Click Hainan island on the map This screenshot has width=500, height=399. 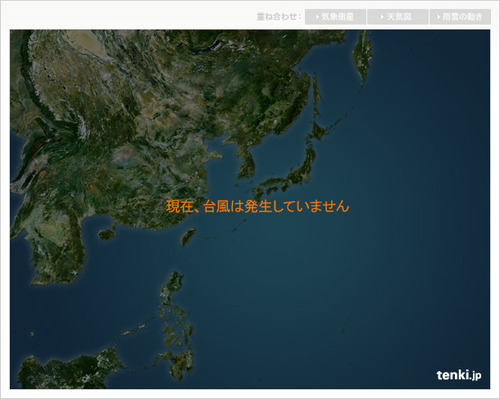[x=107, y=235]
